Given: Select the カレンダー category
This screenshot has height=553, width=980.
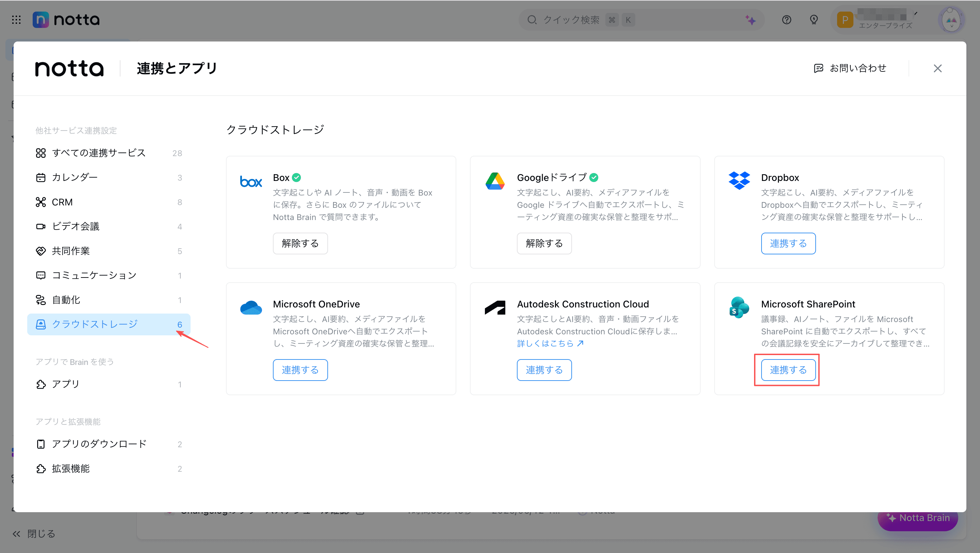Looking at the screenshot, I should tap(109, 178).
